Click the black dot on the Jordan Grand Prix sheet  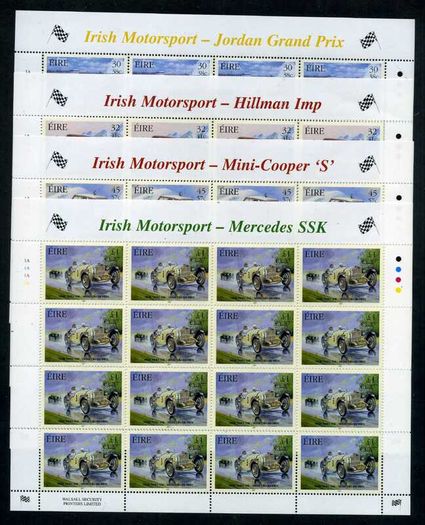[x=400, y=74]
